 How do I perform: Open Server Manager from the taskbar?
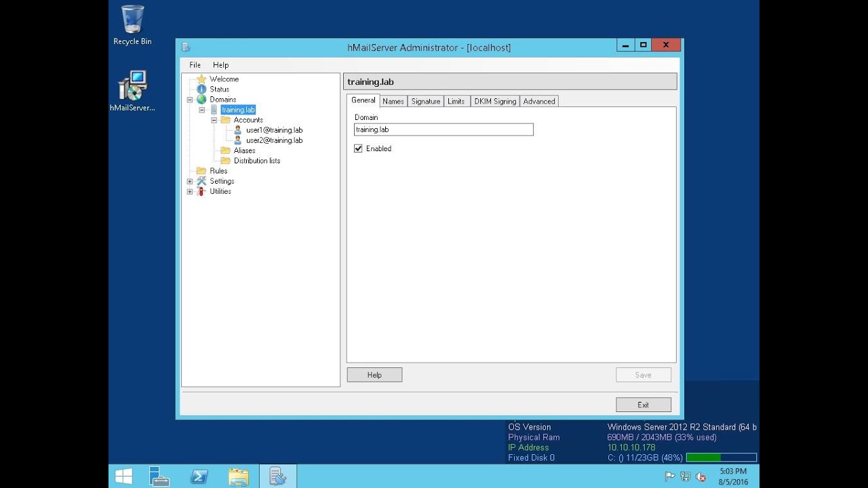click(159, 476)
